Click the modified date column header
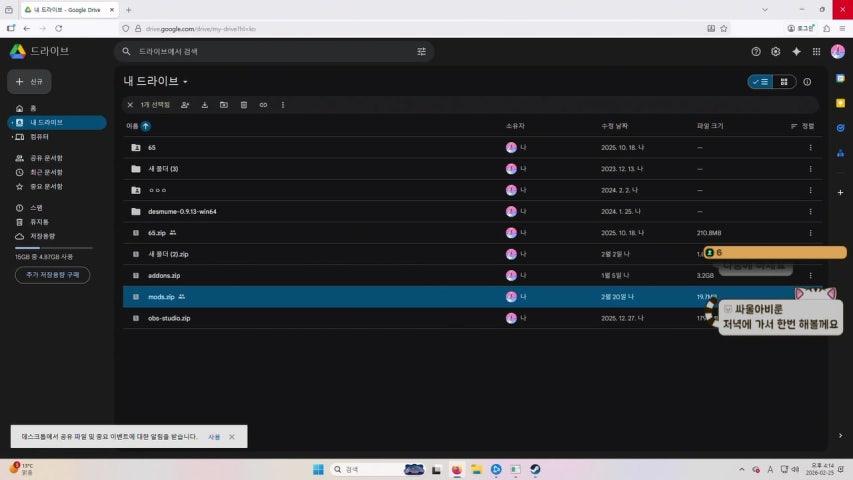 click(614, 126)
